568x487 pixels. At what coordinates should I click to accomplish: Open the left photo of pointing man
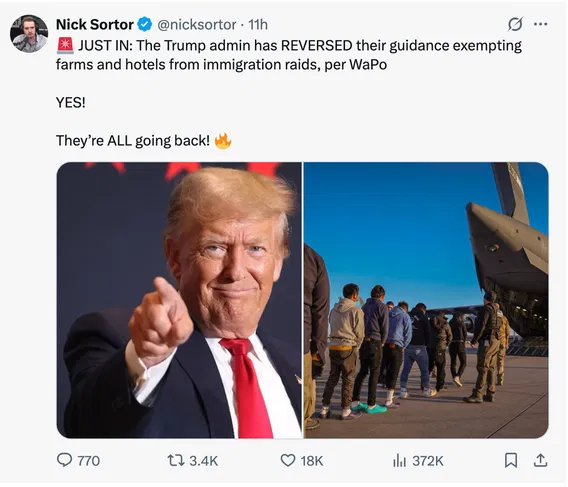[179, 300]
